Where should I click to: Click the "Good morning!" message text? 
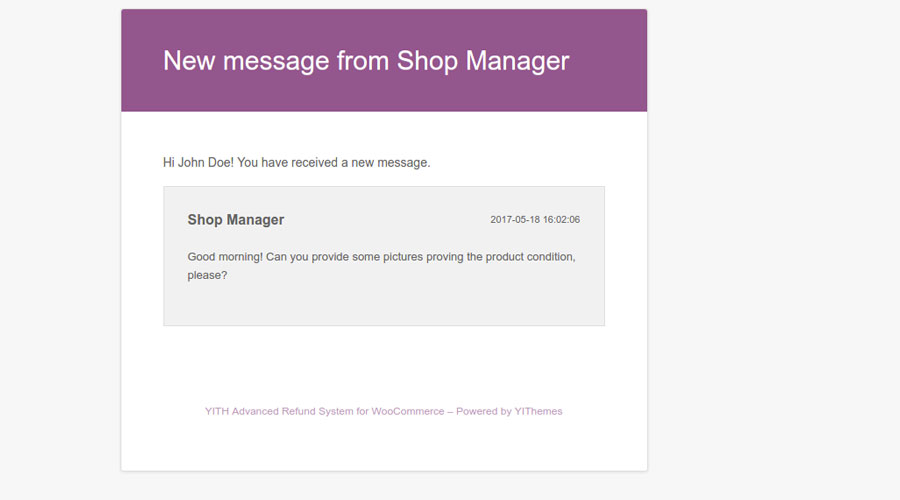click(225, 257)
